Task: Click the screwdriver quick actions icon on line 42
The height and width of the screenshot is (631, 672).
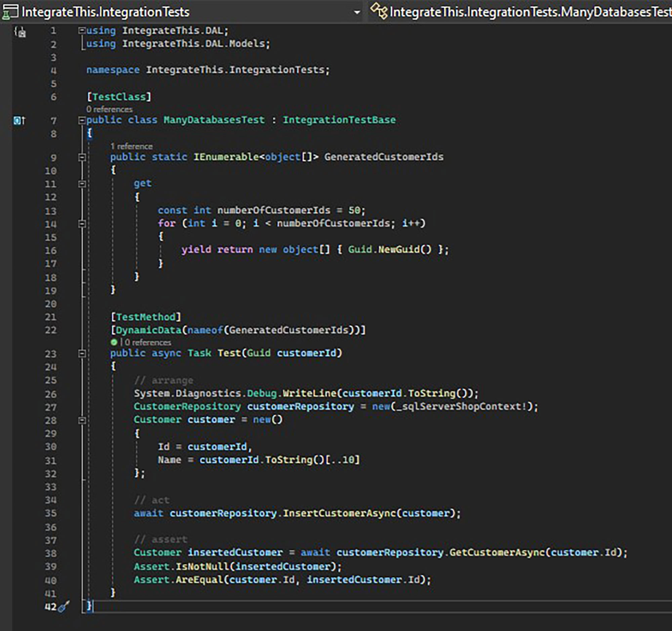Action: [64, 607]
